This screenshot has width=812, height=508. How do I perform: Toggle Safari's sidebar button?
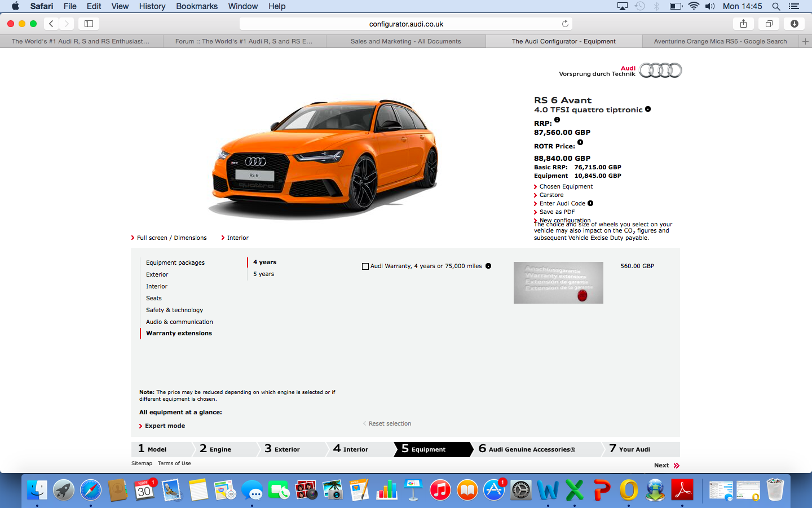[x=89, y=24]
